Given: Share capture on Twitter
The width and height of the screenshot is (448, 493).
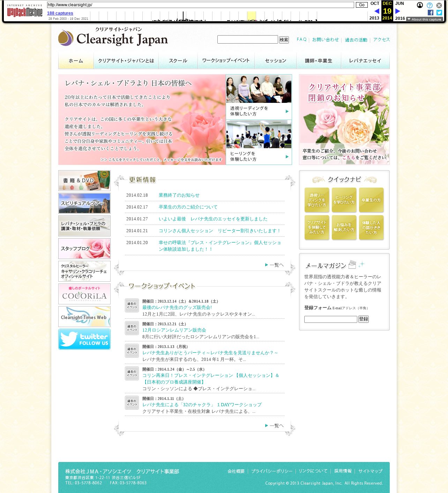Looking at the screenshot, I should point(439,13).
